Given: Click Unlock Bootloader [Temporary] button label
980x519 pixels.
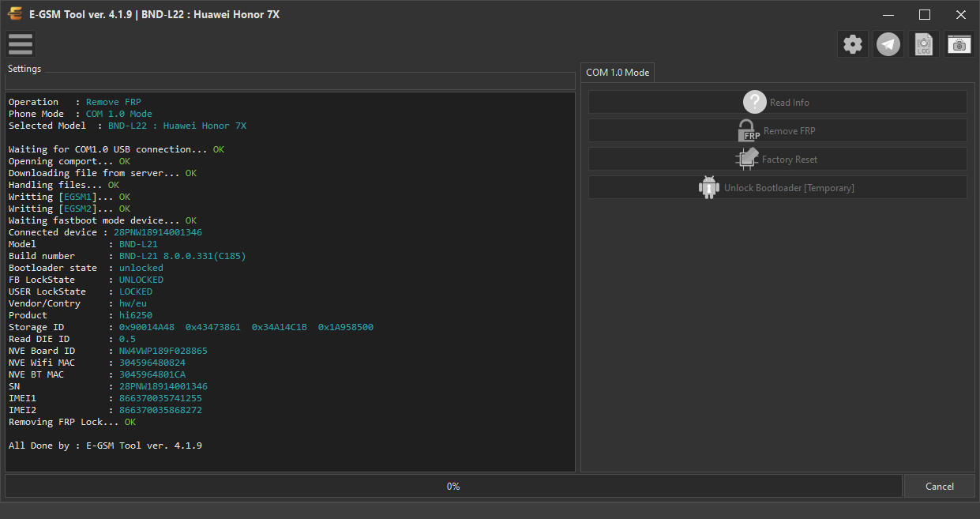Looking at the screenshot, I should coord(789,188).
